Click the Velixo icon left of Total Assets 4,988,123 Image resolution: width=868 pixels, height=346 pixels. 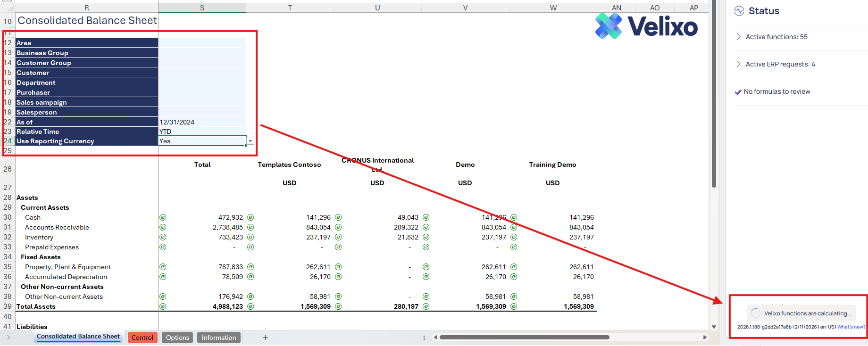(x=163, y=306)
